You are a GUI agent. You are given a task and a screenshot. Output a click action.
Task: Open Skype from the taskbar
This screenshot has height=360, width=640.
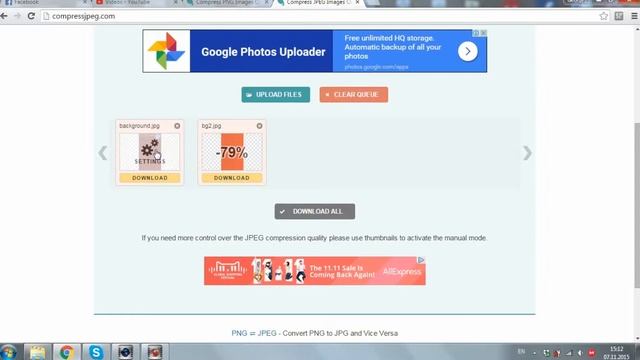click(96, 352)
